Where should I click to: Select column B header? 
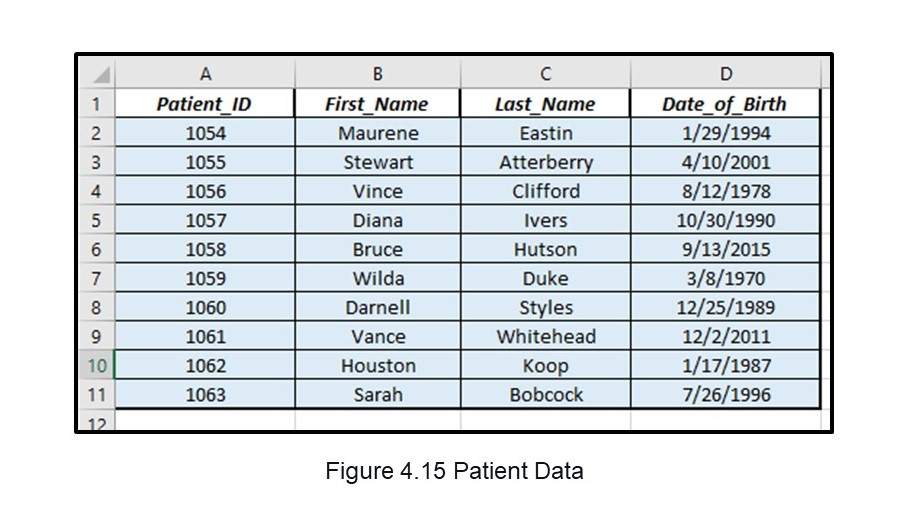(377, 74)
